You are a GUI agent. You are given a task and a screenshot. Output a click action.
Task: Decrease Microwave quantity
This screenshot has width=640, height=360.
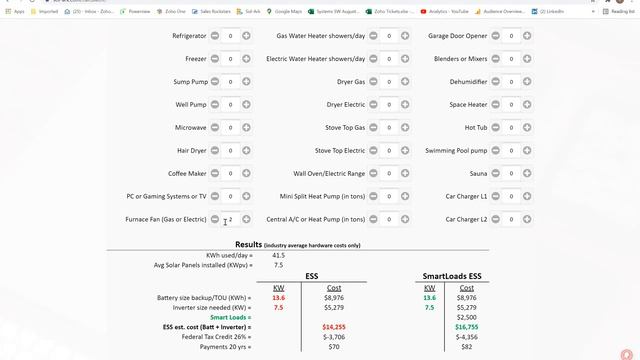coord(215,127)
